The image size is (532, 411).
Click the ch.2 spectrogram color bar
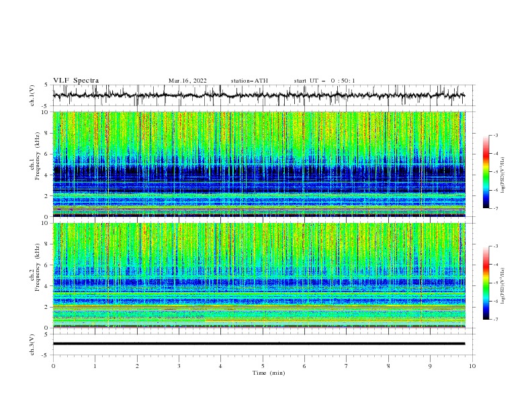click(x=486, y=283)
